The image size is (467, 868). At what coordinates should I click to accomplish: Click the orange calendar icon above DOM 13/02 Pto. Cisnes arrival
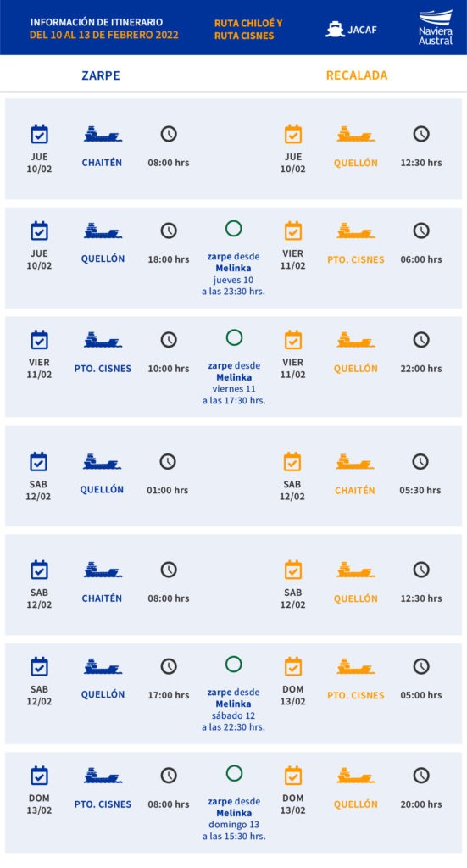click(x=292, y=666)
